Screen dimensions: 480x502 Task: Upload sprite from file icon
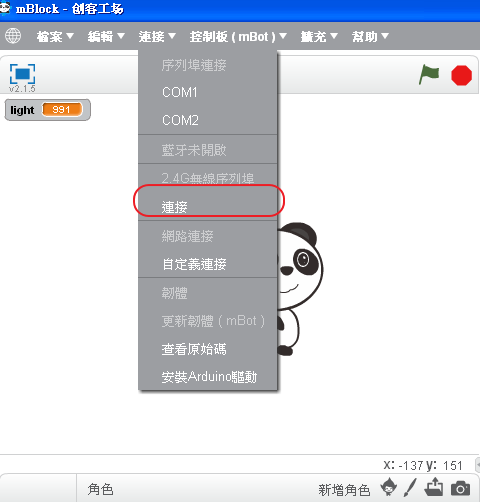pos(434,487)
